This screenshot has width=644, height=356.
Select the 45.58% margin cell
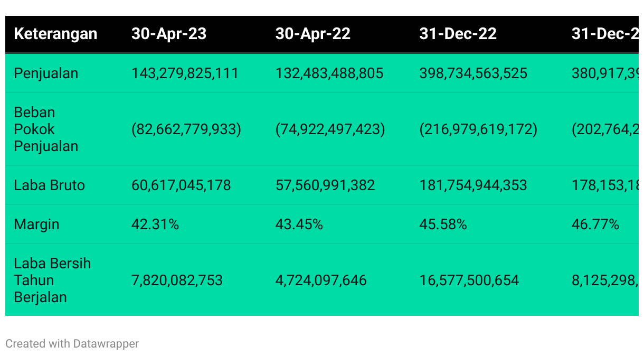[x=443, y=224]
